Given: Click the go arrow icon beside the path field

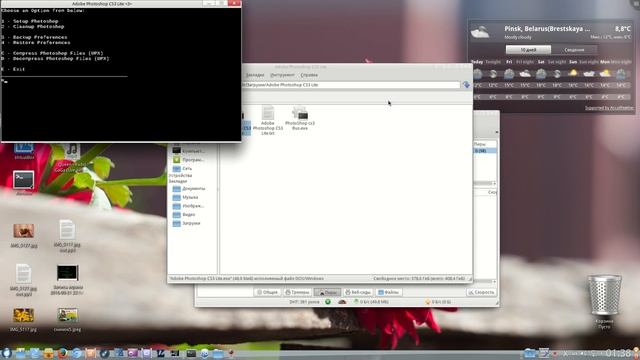Looking at the screenshot, I should 466,85.
